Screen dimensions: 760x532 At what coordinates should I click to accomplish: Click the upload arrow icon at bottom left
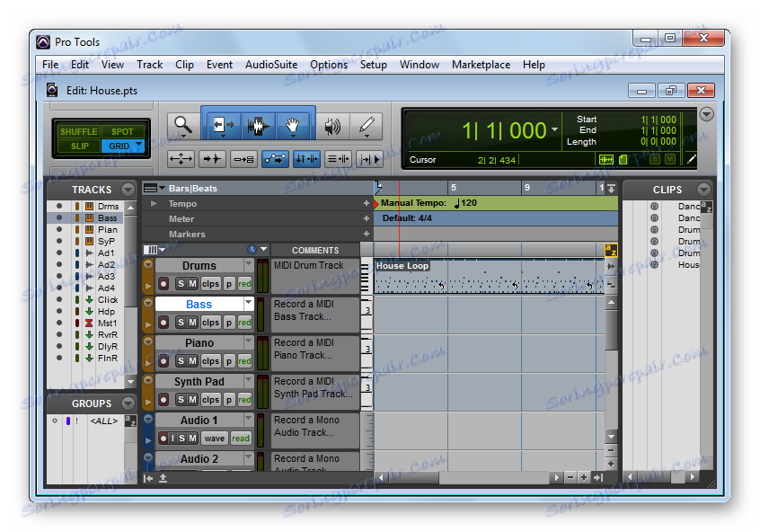click(x=163, y=478)
